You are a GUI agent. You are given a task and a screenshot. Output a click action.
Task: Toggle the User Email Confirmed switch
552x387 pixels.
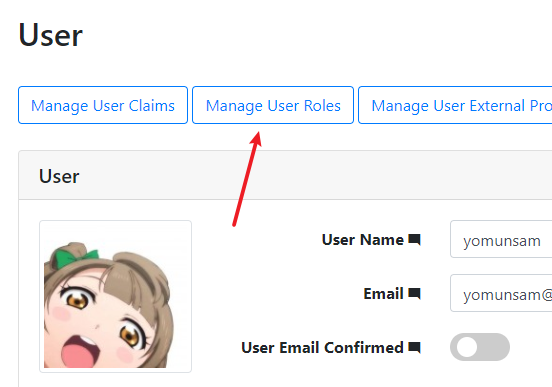point(479,347)
